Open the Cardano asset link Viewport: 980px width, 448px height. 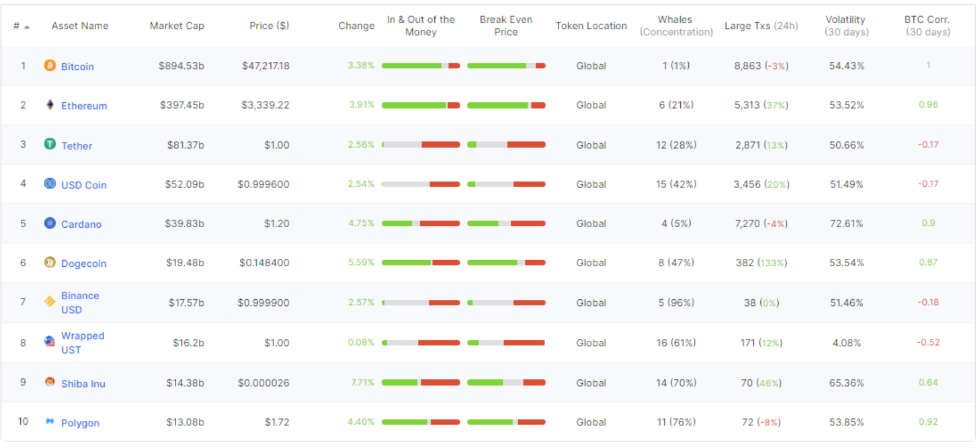coord(81,224)
